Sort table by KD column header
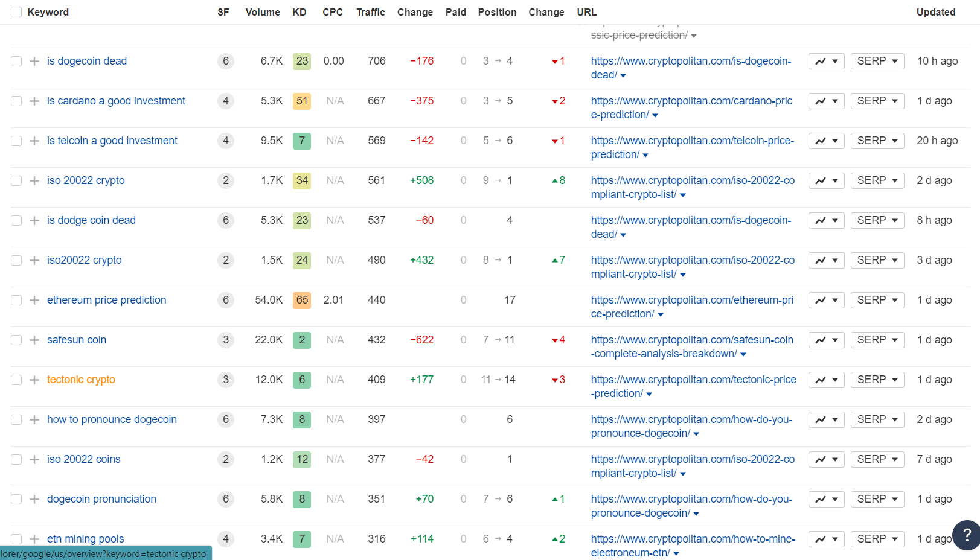The image size is (980, 560). pyautogui.click(x=299, y=12)
